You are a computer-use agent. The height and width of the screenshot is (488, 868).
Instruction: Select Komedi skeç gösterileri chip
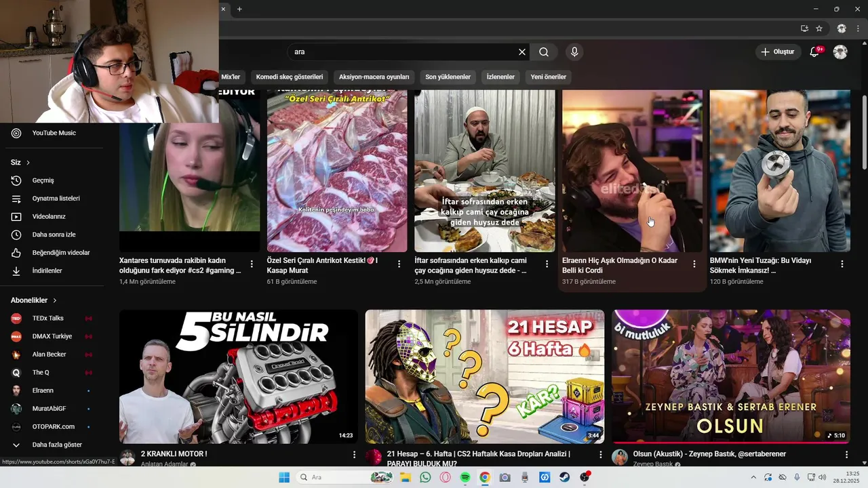tap(290, 77)
